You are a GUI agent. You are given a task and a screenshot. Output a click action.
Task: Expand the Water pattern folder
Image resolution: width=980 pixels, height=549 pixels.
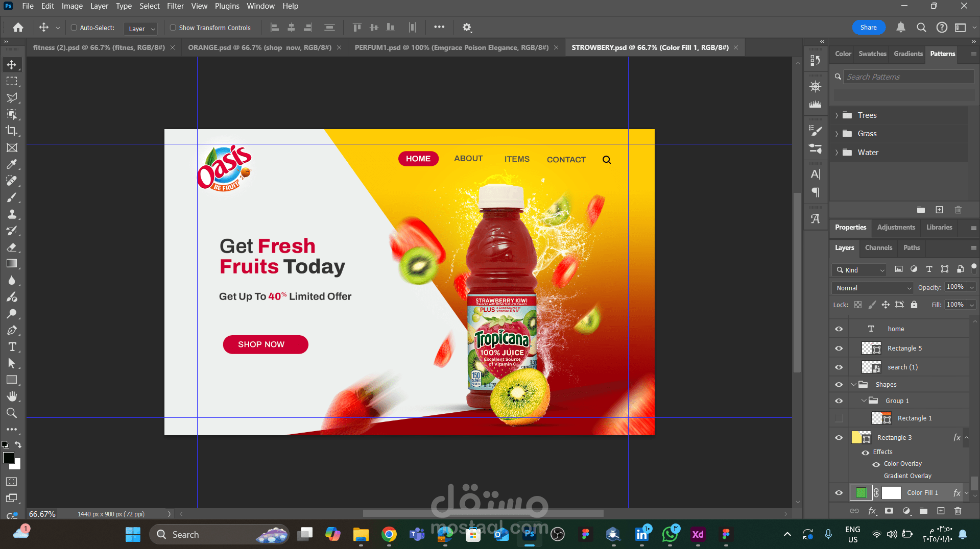(836, 153)
